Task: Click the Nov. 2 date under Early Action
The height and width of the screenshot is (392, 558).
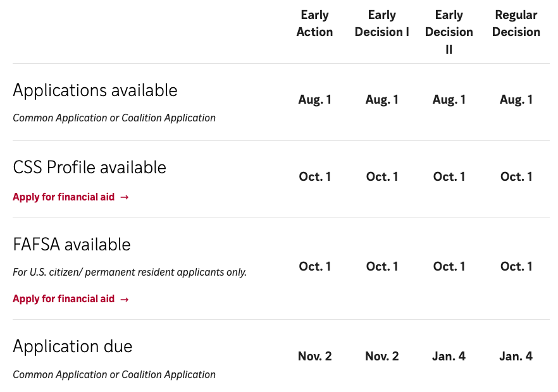Action: click(x=314, y=357)
